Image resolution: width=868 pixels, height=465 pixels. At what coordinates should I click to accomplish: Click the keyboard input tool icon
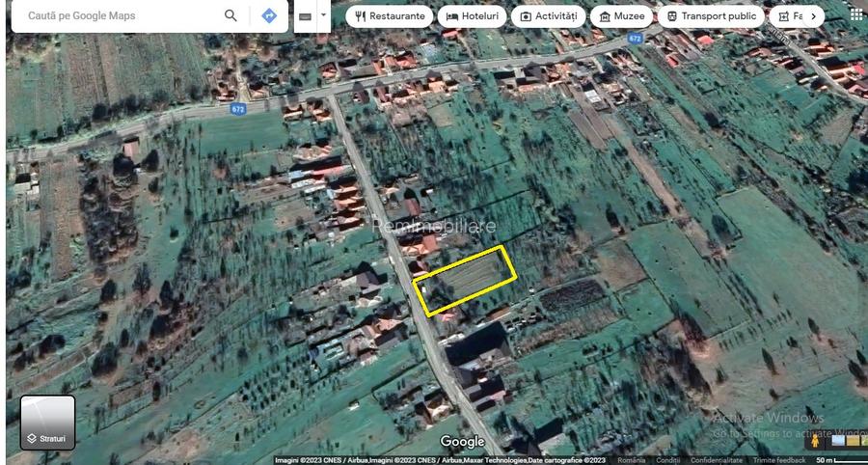[305, 16]
